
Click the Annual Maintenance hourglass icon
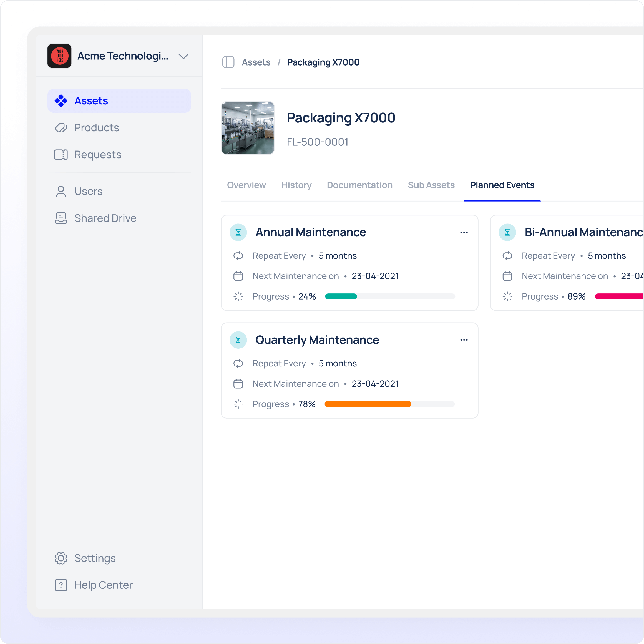point(238,232)
